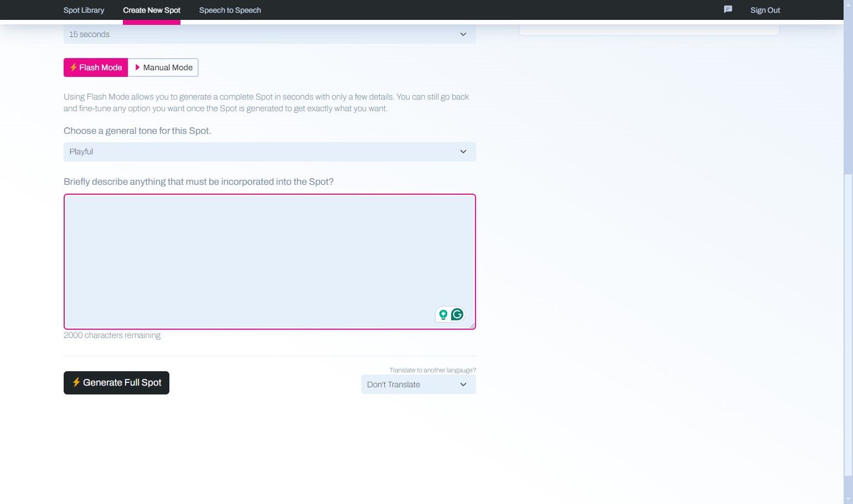Image resolution: width=853 pixels, height=504 pixels.
Task: Open the 15 seconds duration dropdown
Action: 270,34
